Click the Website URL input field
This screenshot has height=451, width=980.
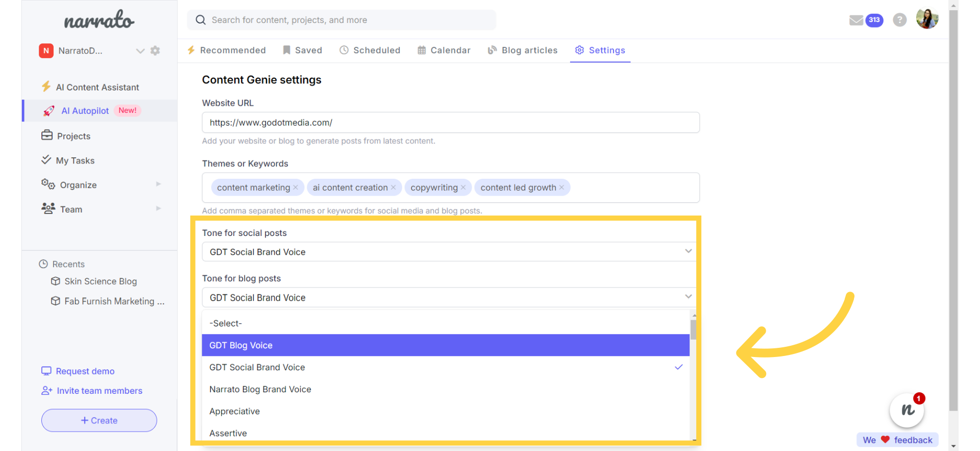click(x=451, y=123)
